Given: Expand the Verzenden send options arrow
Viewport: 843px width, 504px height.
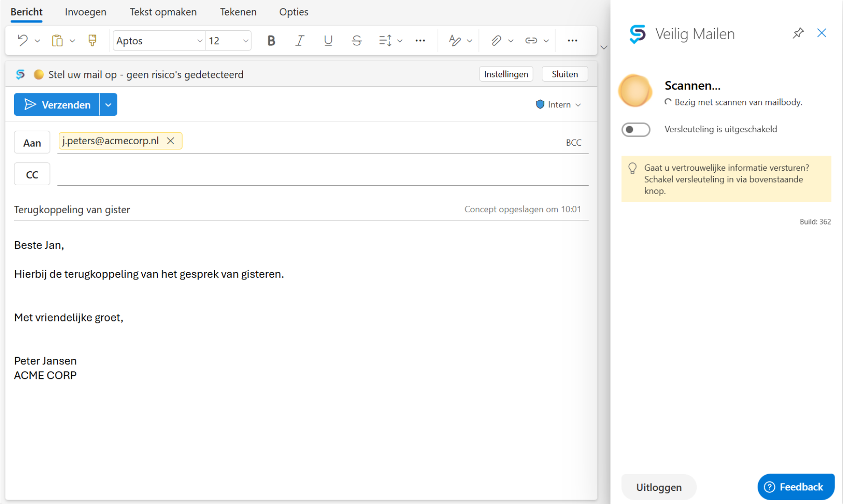Looking at the screenshot, I should [x=108, y=105].
